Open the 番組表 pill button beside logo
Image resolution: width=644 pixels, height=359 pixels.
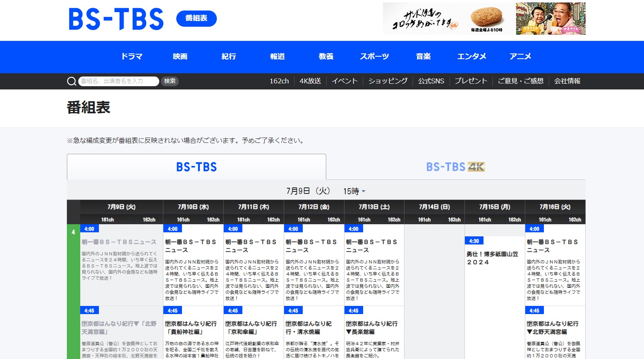(x=197, y=18)
